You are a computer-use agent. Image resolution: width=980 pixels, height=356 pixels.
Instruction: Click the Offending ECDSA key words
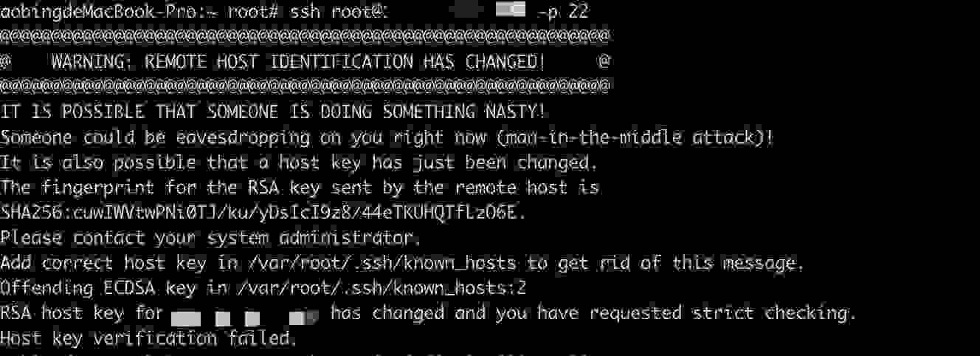[110, 288]
